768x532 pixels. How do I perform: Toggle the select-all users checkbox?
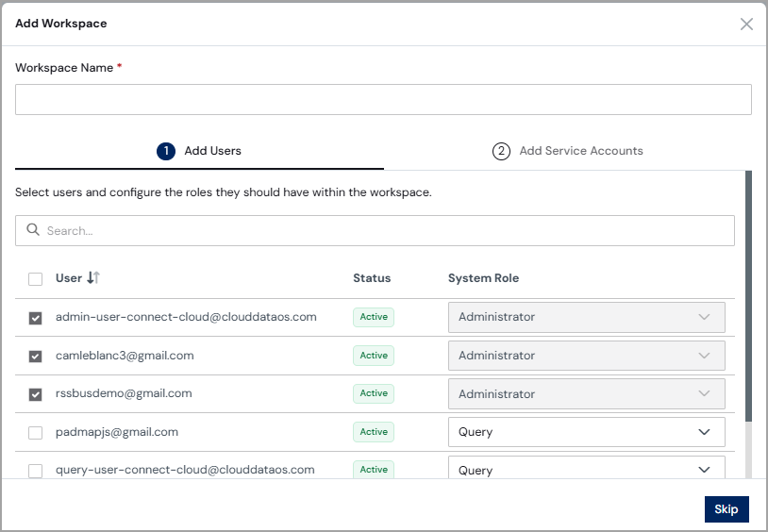(x=35, y=279)
